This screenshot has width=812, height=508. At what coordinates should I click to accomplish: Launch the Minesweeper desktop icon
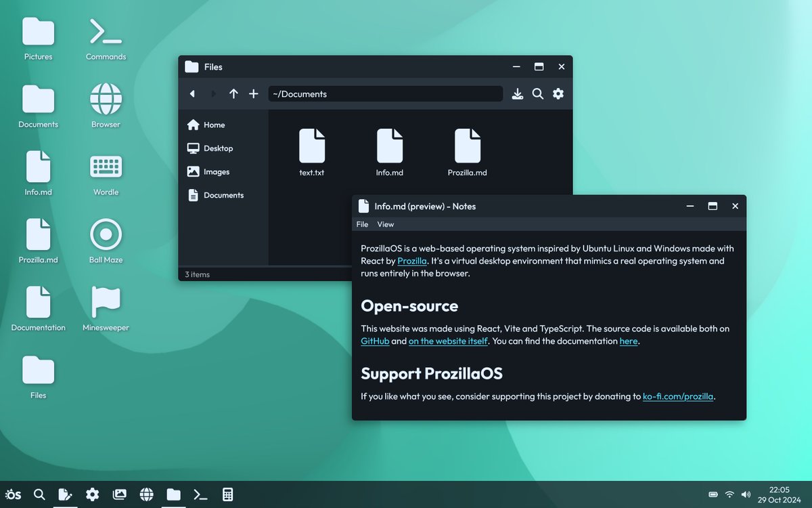pyautogui.click(x=106, y=310)
